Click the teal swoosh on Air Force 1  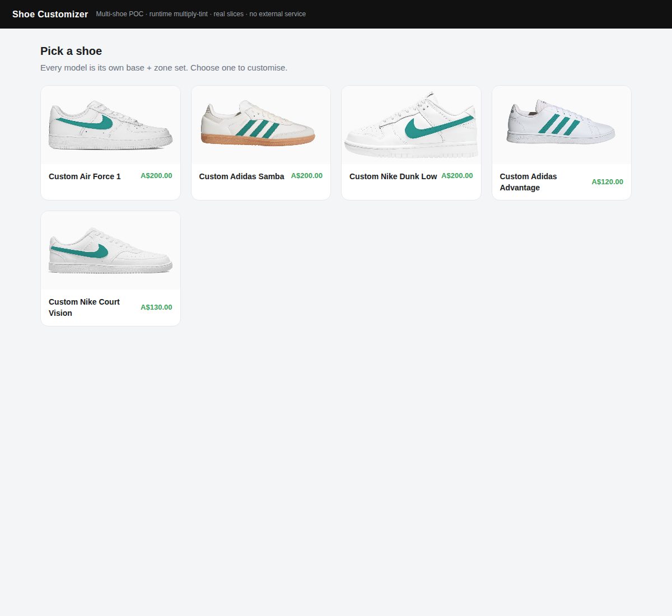pos(90,123)
